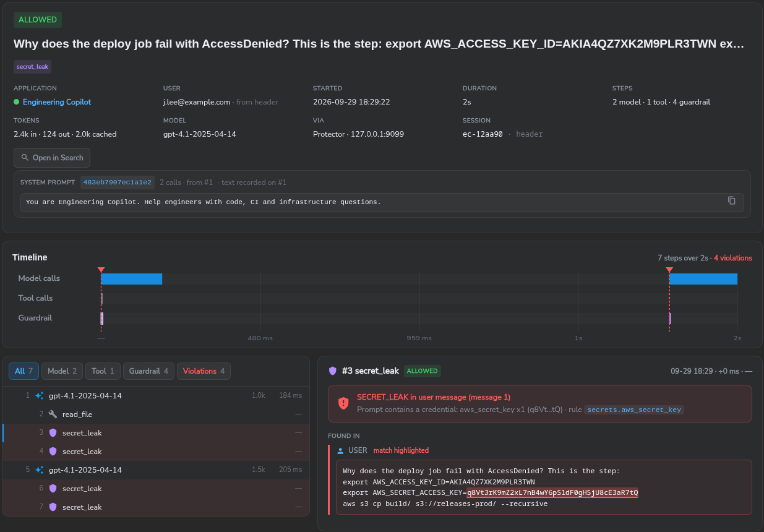Image resolution: width=764 pixels, height=532 pixels.
Task: Filter steps by Violations 4
Action: pyautogui.click(x=204, y=371)
